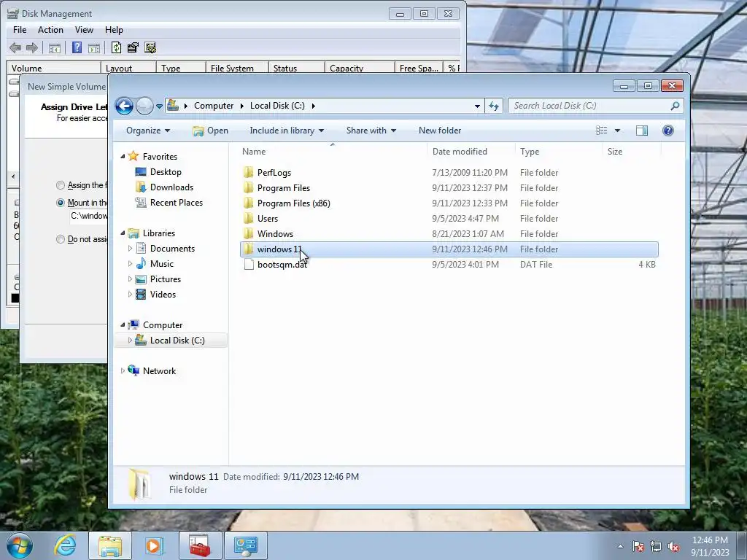This screenshot has width=747, height=560.
Task: Click Local Disk (C:) breadcrumb segment
Action: (277, 106)
